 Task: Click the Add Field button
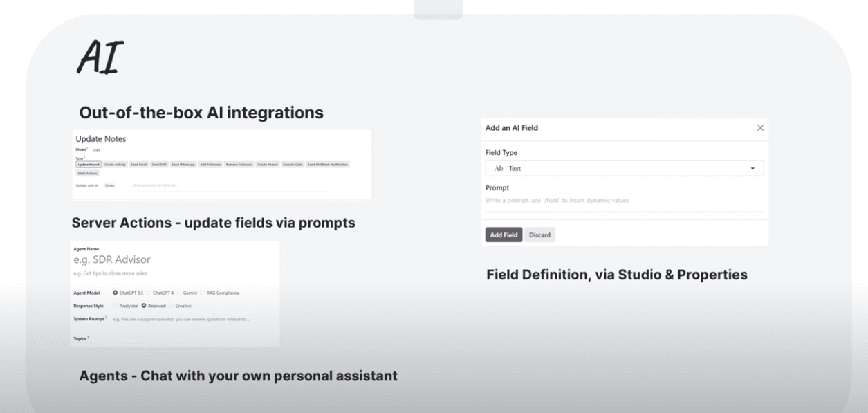click(x=504, y=235)
